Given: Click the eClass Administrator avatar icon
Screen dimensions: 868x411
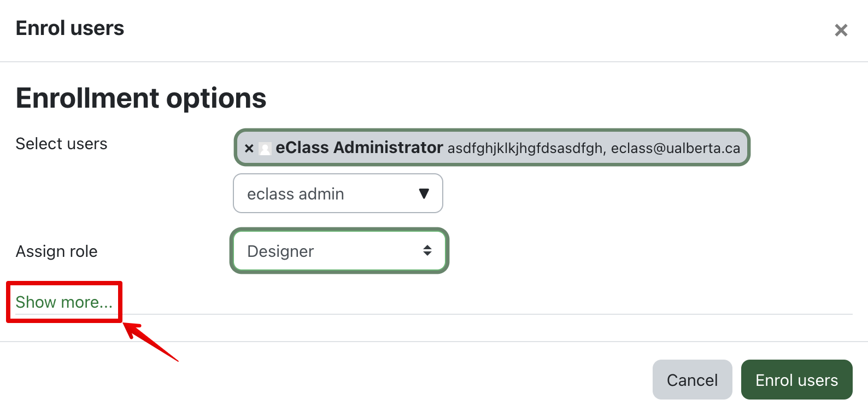Looking at the screenshot, I should click(x=265, y=149).
